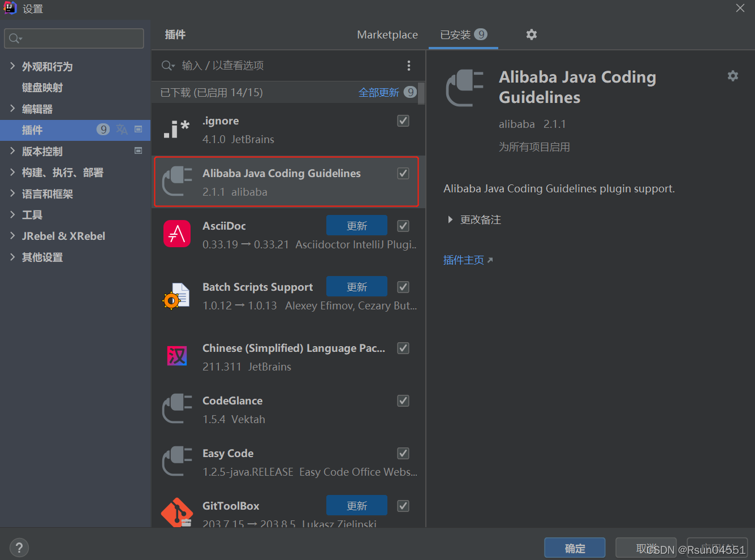Switch to the 已安装 tab

coord(463,35)
